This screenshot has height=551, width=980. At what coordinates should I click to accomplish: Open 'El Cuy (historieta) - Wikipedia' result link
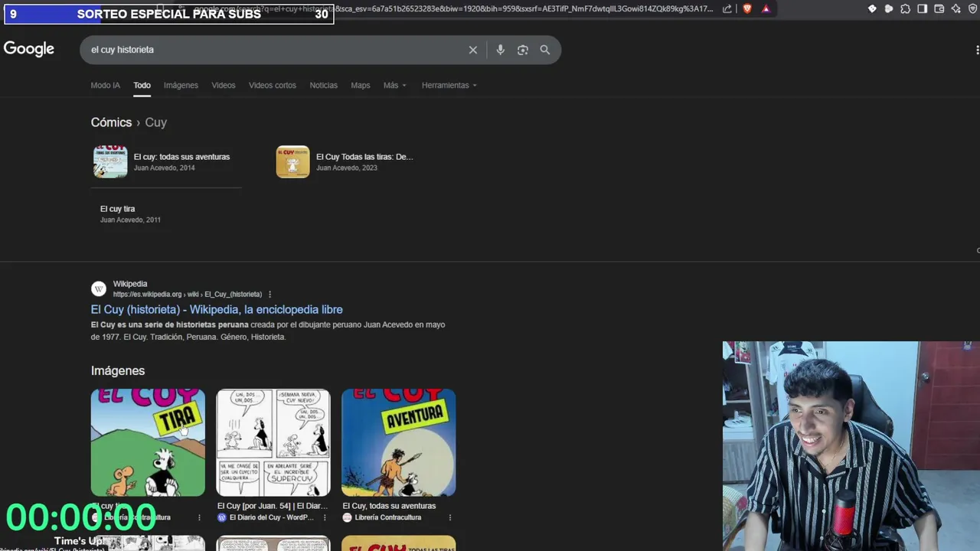coord(217,309)
